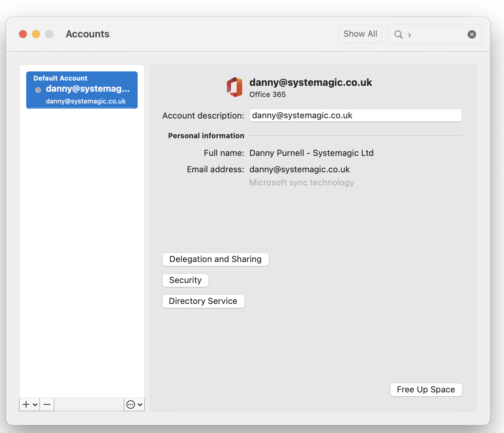
Task: Click the plus icon to add an account
Action: point(26,405)
